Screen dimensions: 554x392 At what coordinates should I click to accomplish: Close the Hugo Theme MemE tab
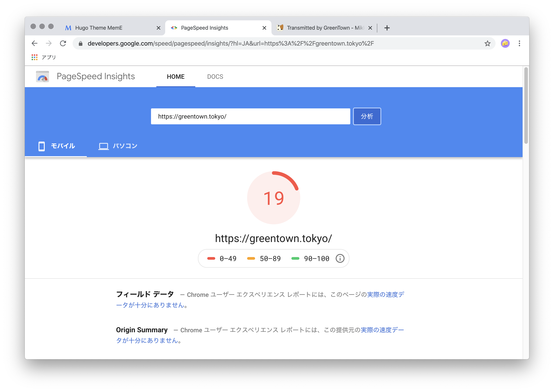coord(159,28)
